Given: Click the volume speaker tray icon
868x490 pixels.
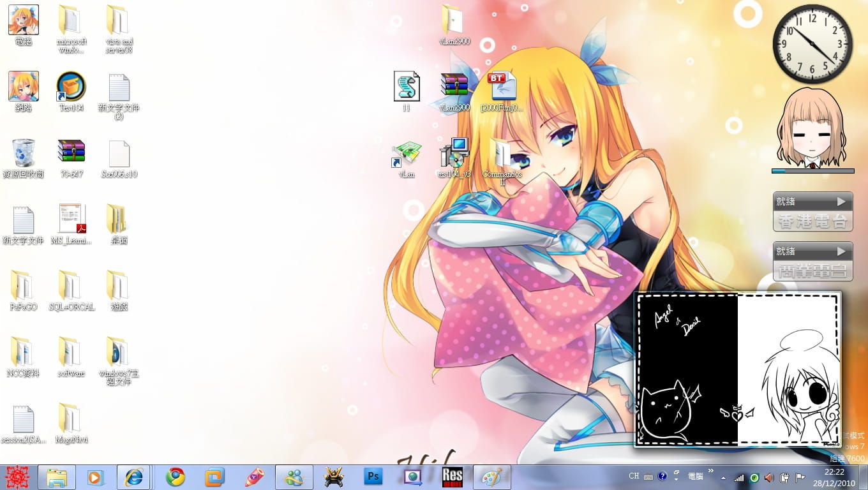Looking at the screenshot, I should (768, 477).
